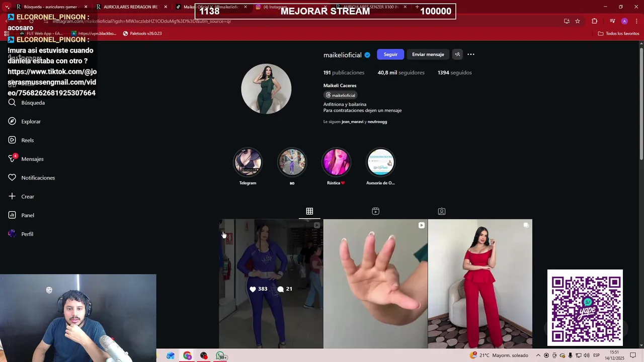Open the blue outfit post with 383 likes
Image resolution: width=644 pixels, height=362 pixels.
(271, 284)
